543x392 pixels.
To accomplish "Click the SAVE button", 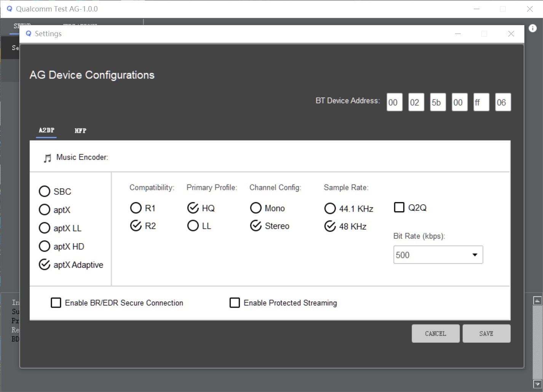I will pyautogui.click(x=486, y=333).
